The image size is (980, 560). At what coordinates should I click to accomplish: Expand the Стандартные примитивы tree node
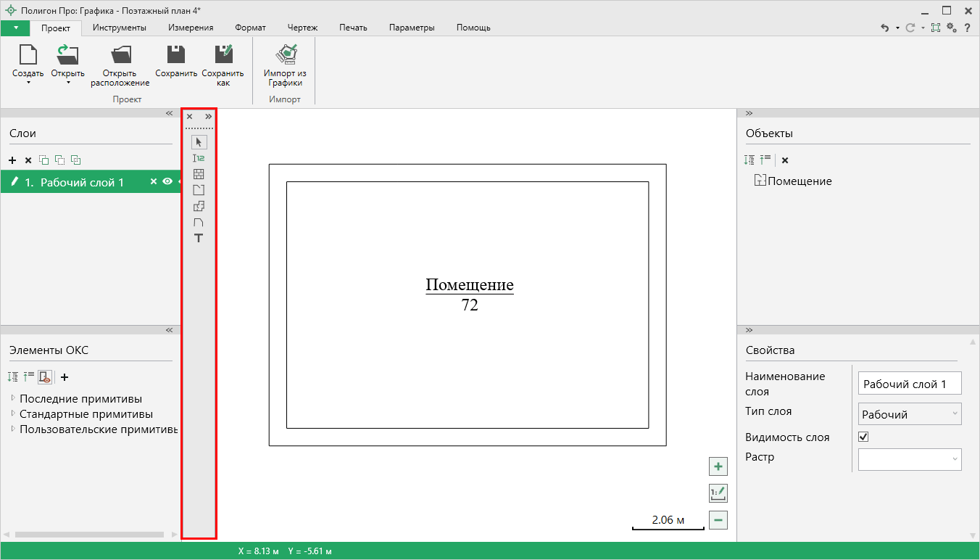(13, 414)
